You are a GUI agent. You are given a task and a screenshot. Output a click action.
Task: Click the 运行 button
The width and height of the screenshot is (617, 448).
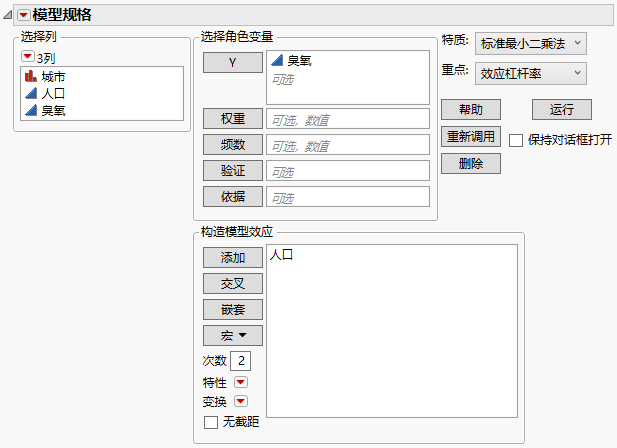click(562, 109)
